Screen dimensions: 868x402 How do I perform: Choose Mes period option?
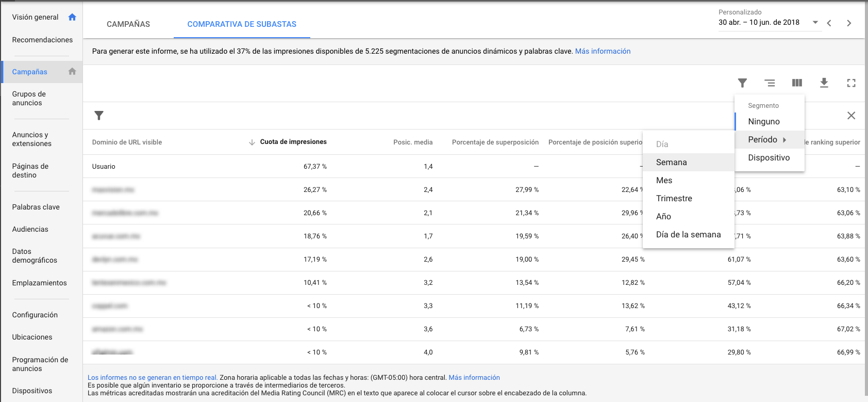[x=689, y=180]
